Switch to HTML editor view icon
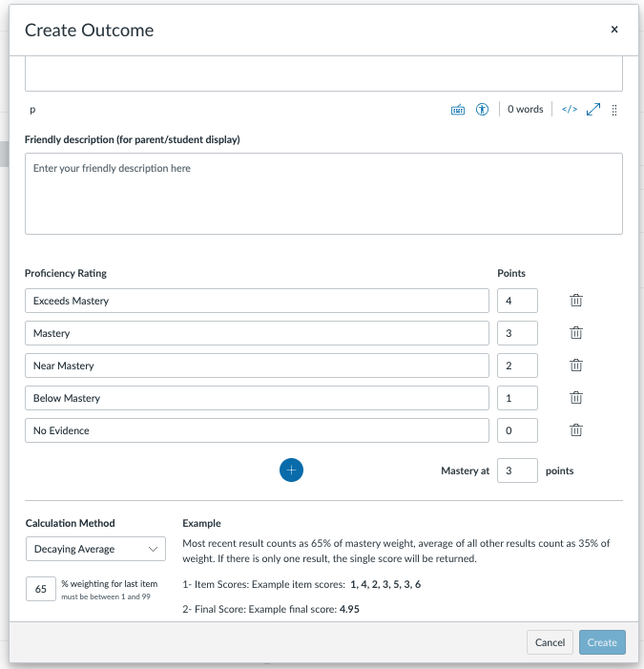 click(x=570, y=109)
